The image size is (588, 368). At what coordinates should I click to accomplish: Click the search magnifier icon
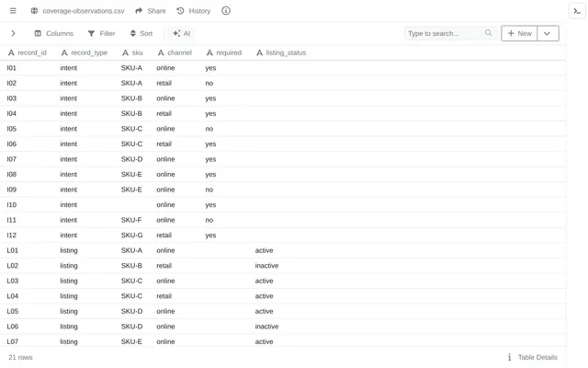click(488, 33)
